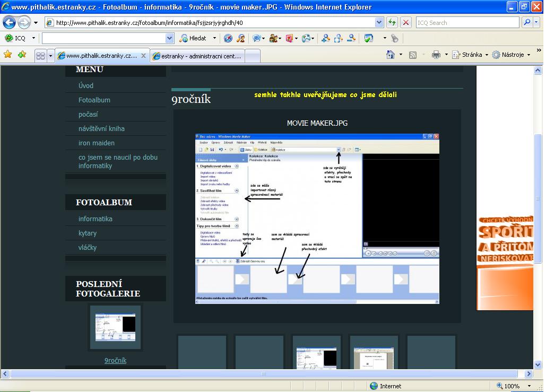This screenshot has width=546, height=392.
Task: Open the Print options dropdown arrow
Action: click(x=446, y=55)
